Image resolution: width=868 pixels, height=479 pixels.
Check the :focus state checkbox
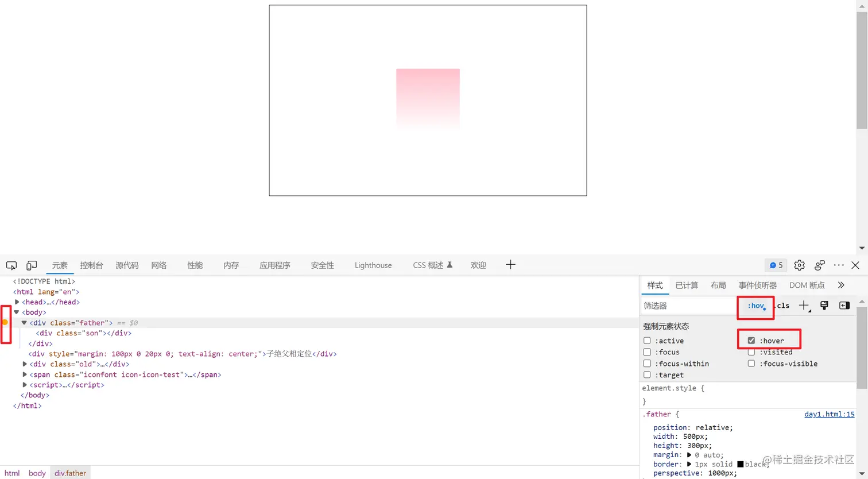click(647, 352)
